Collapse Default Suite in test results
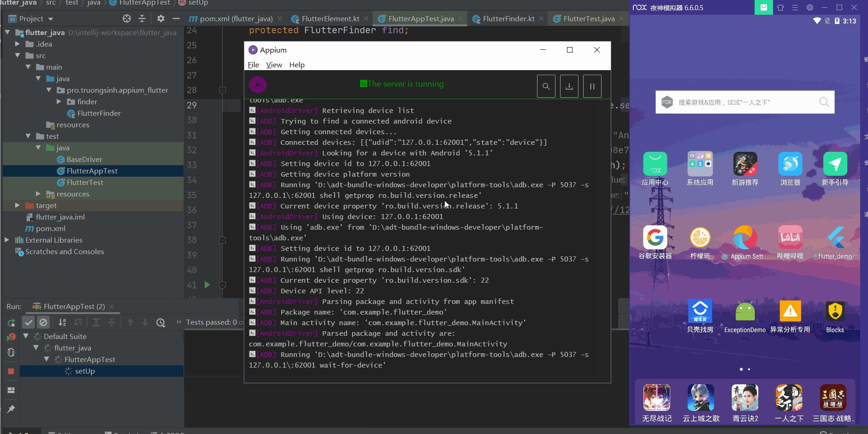868x434 pixels. point(27,336)
